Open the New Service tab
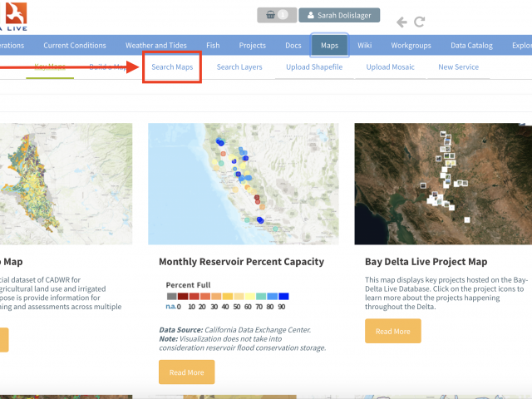Viewport: 532px width, 399px height. [458, 66]
